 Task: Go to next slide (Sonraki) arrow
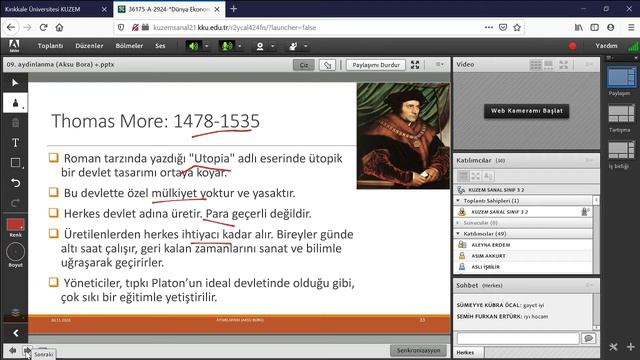(27, 350)
